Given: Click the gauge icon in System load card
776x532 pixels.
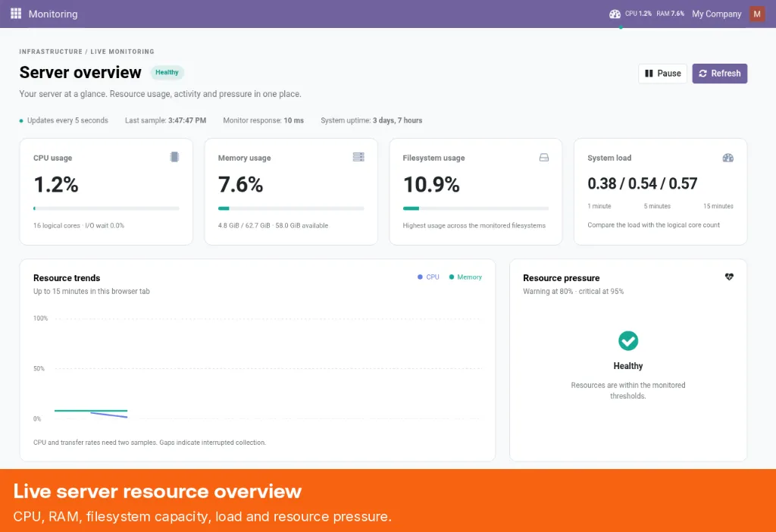Looking at the screenshot, I should pos(728,158).
